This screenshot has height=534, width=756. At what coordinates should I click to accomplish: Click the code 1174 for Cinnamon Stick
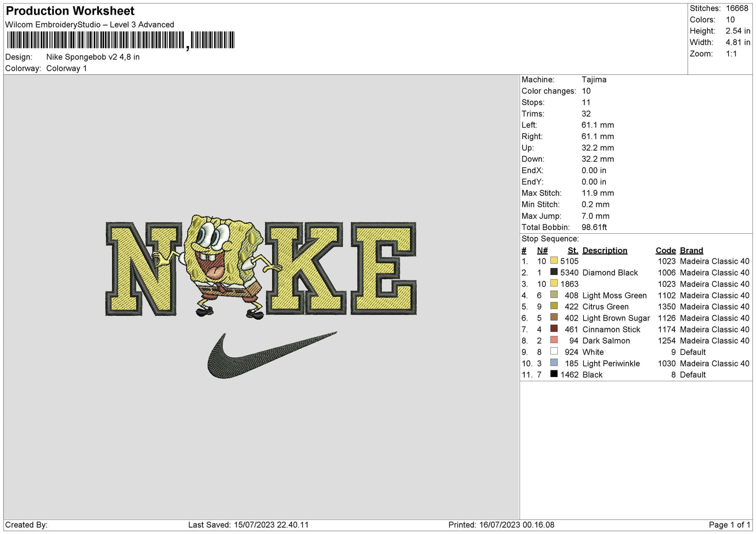click(667, 330)
